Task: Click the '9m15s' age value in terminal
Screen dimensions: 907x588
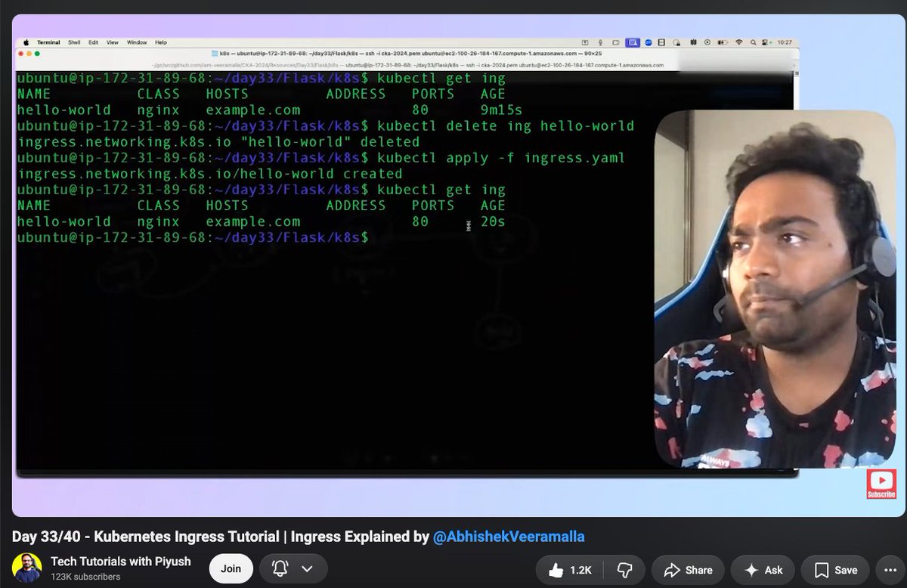Action: 502,110
